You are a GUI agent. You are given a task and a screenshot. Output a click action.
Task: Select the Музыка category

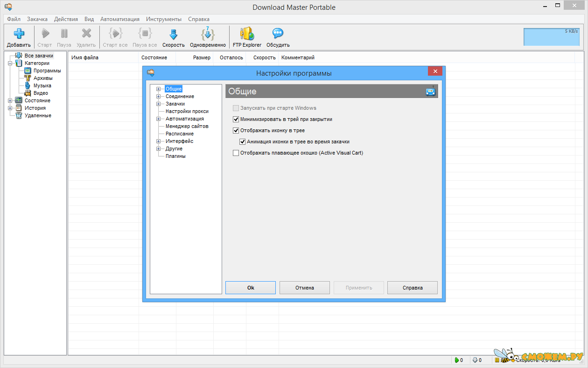(42, 86)
